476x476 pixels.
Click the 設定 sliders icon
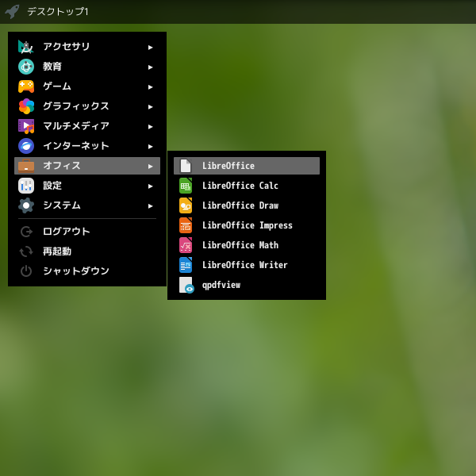pos(26,186)
